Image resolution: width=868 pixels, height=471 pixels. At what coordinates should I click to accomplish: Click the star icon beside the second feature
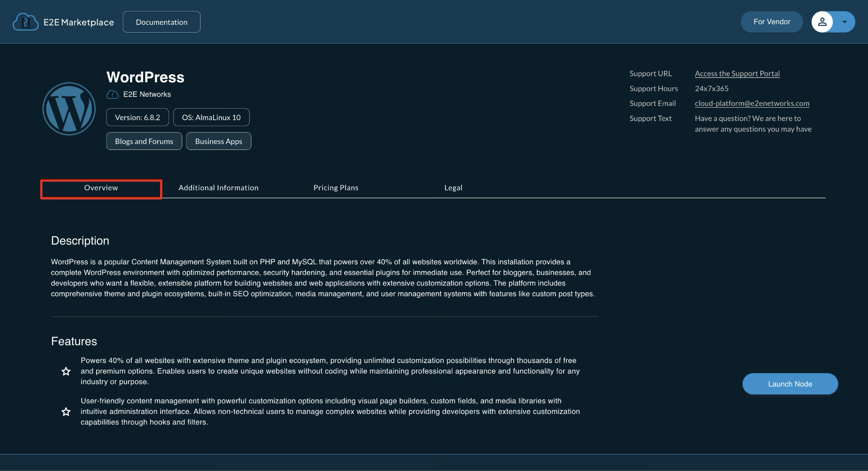(x=66, y=411)
